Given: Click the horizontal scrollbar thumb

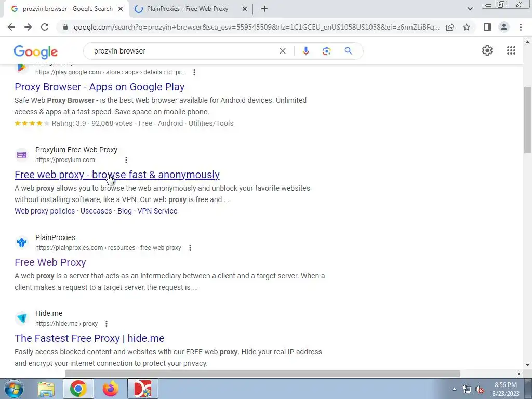Looking at the screenshot, I should (262, 374).
